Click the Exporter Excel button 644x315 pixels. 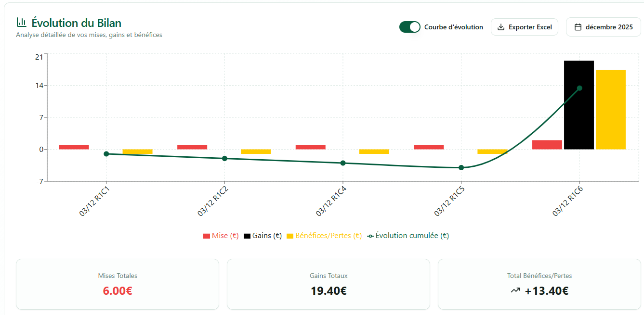(524, 27)
